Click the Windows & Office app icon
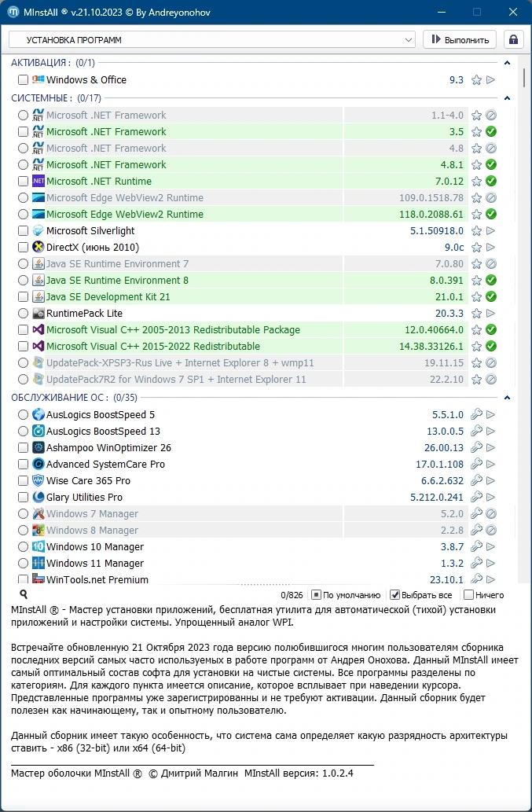Image resolution: width=532 pixels, height=812 pixels. pyautogui.click(x=39, y=79)
